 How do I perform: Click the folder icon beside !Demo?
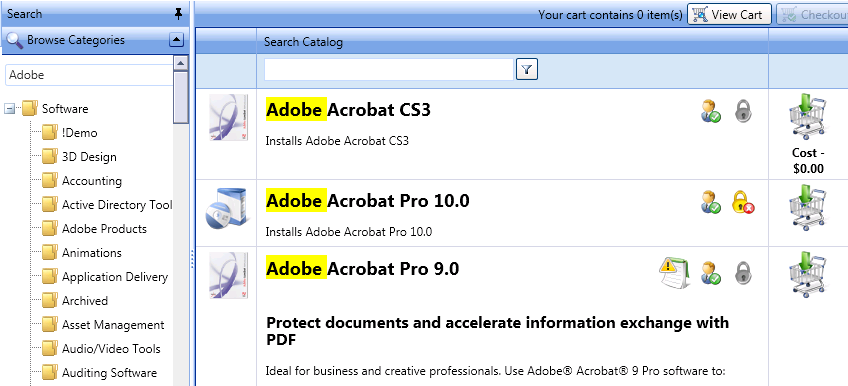(x=50, y=132)
